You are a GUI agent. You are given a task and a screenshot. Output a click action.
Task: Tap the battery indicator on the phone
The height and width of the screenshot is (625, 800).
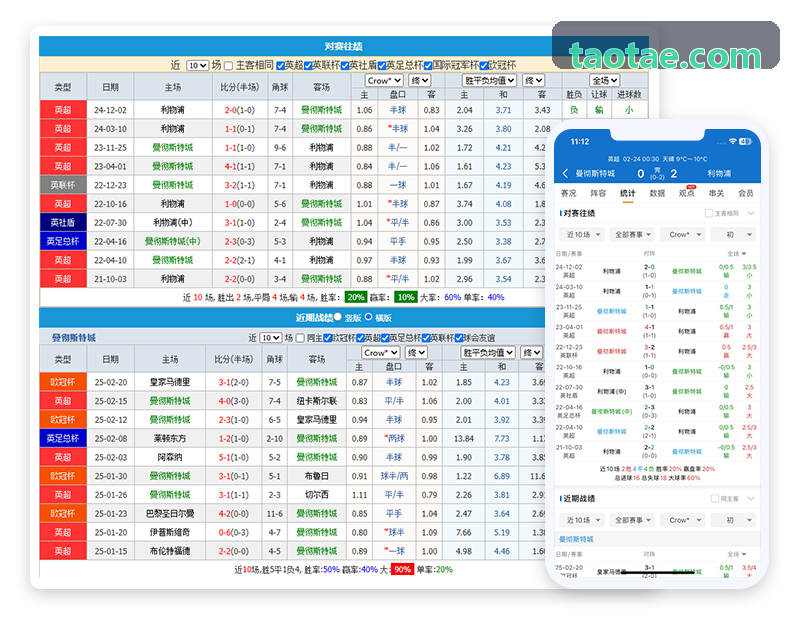click(x=745, y=141)
